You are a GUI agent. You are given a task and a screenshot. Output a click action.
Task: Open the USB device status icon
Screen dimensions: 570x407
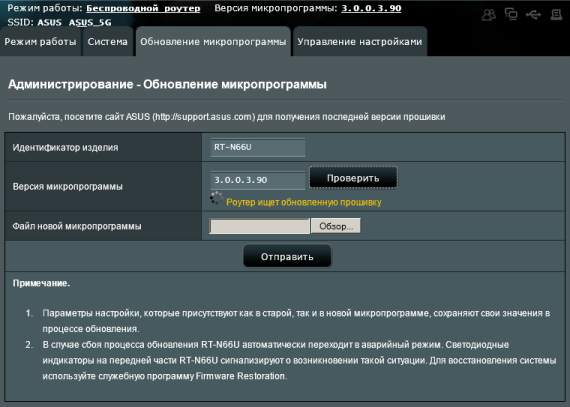[x=533, y=15]
